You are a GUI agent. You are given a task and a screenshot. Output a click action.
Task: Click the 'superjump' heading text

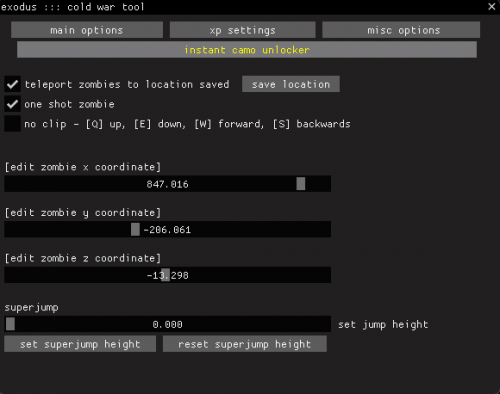tap(31, 307)
